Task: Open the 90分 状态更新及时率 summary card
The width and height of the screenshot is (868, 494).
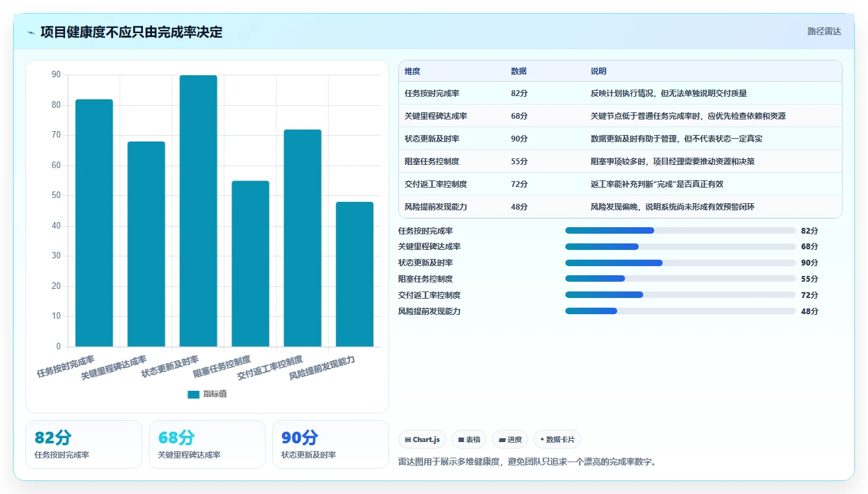Action: [331, 444]
